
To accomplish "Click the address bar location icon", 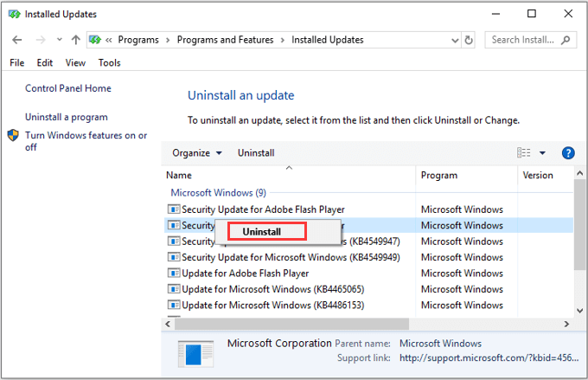I will tap(95, 40).
